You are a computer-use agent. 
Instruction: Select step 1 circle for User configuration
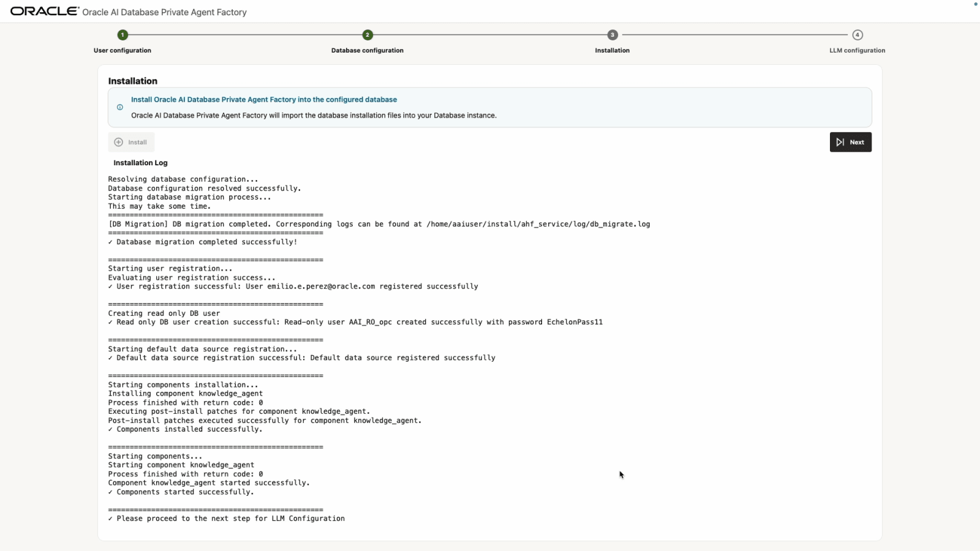[x=123, y=35]
